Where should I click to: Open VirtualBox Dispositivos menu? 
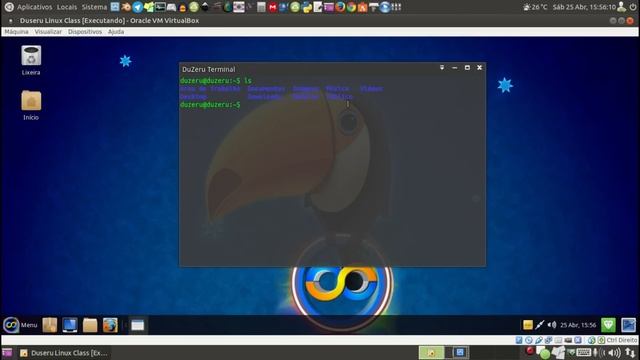coord(84,31)
